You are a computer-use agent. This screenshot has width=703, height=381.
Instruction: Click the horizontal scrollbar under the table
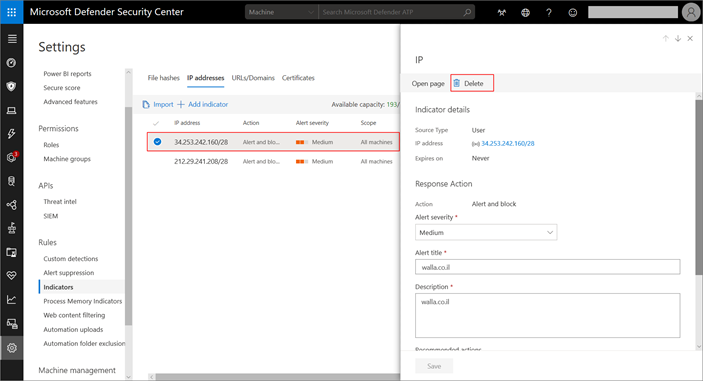click(x=277, y=377)
